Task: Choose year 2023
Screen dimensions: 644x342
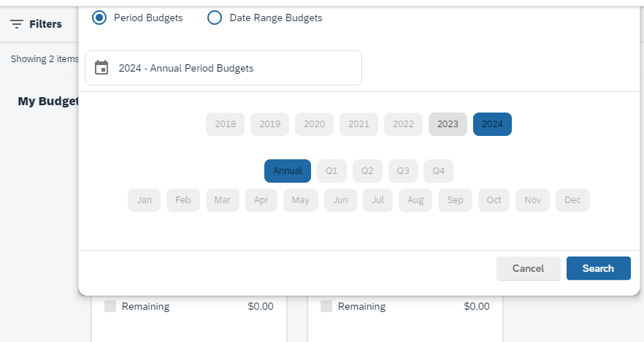Action: point(448,124)
